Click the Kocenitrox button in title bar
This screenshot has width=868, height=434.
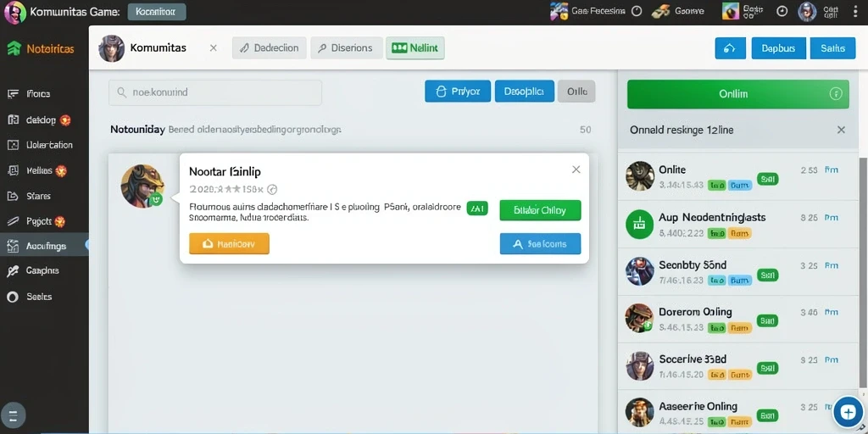click(157, 12)
